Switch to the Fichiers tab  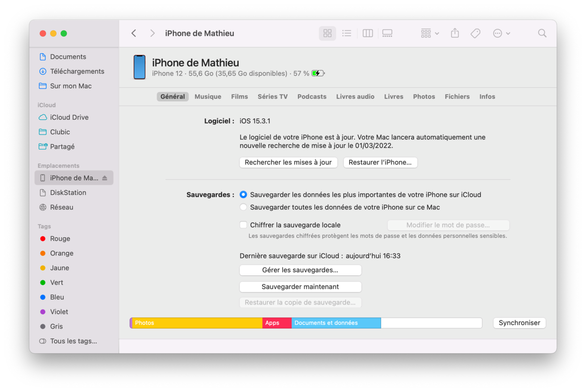pos(457,97)
